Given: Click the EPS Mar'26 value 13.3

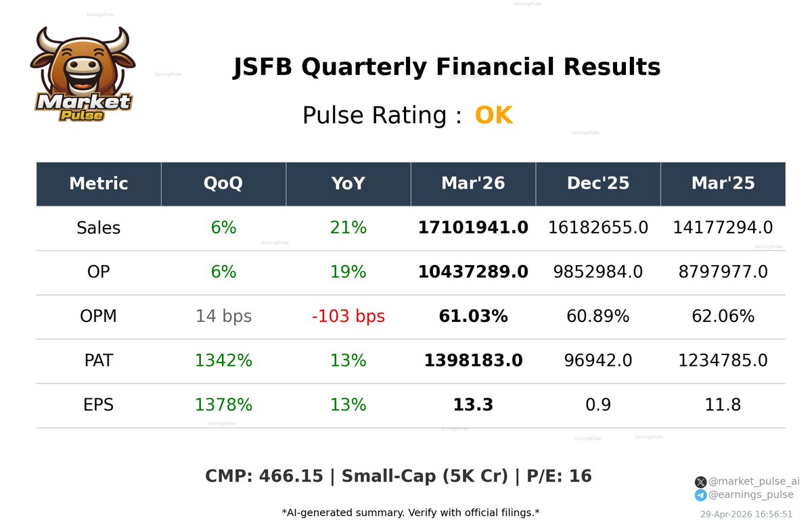Looking at the screenshot, I should [x=473, y=405].
